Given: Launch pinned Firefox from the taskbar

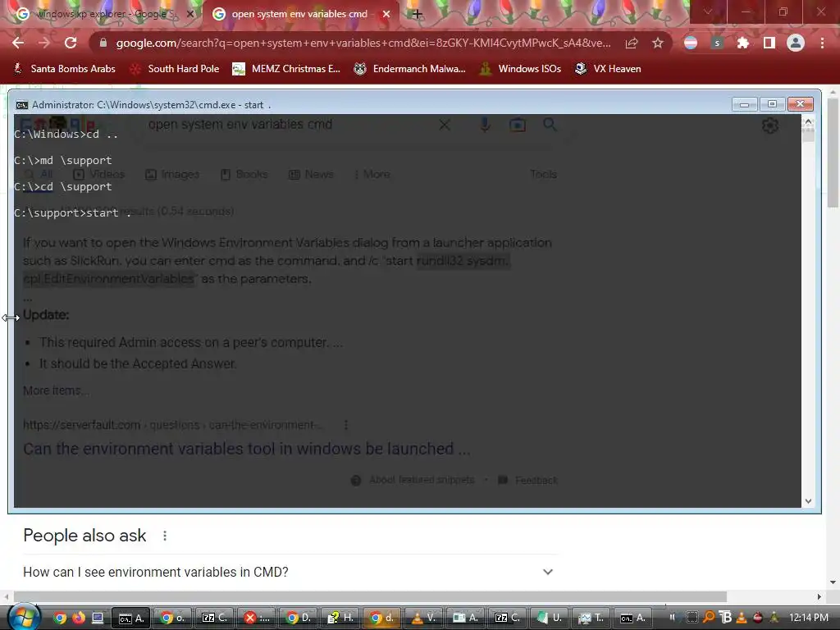Looking at the screenshot, I should tap(78, 618).
